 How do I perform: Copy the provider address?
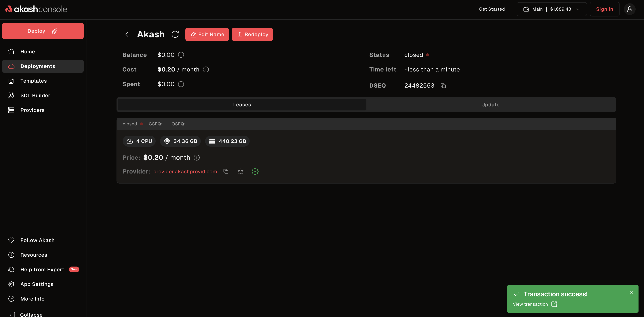tap(226, 171)
